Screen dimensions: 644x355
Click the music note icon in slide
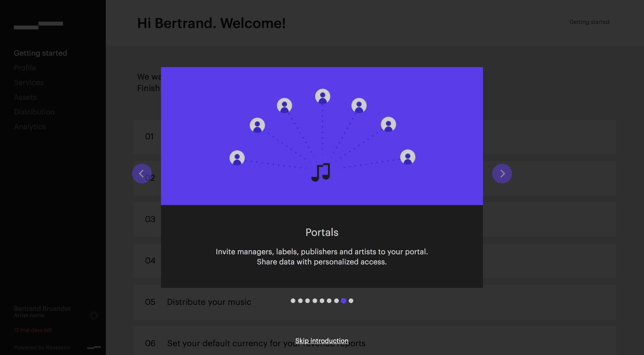coord(321,172)
